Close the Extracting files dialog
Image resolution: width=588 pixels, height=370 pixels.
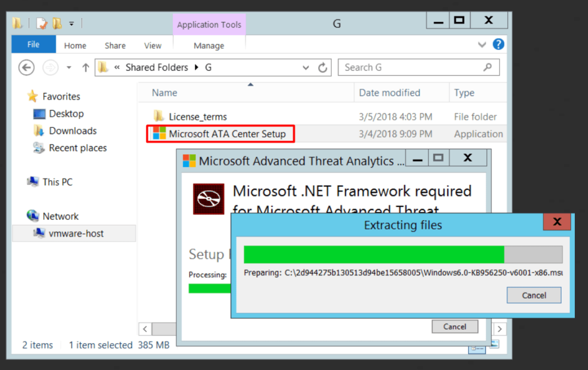coord(557,221)
